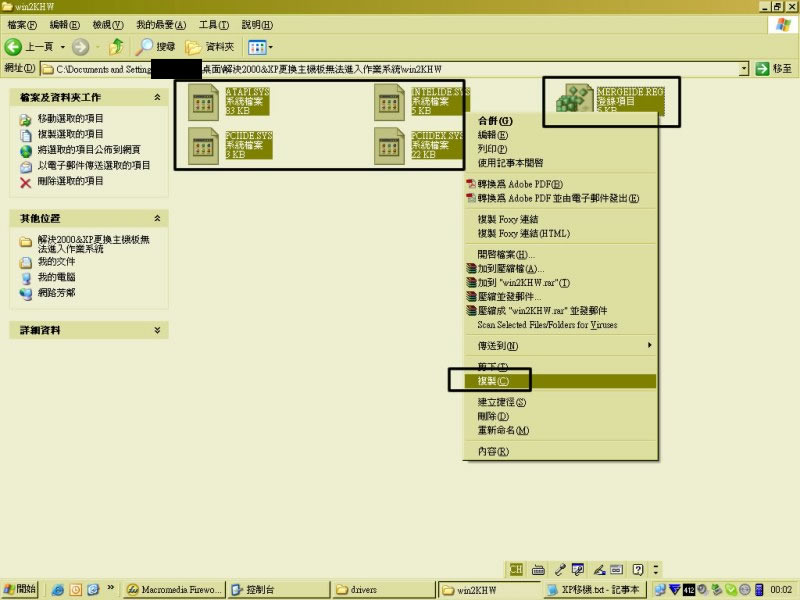
Task: Show more quick launch items via » chevron
Action: point(111,588)
